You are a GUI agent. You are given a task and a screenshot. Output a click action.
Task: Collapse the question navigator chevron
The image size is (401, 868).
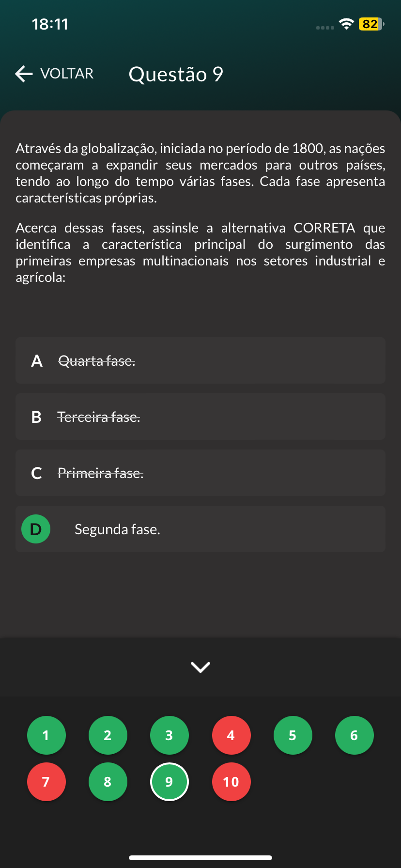tap(200, 667)
